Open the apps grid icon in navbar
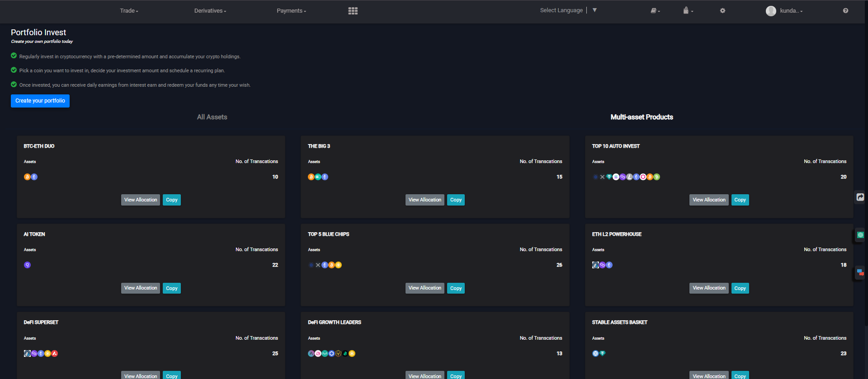Screen dimensions: 868x379 [x=353, y=11]
